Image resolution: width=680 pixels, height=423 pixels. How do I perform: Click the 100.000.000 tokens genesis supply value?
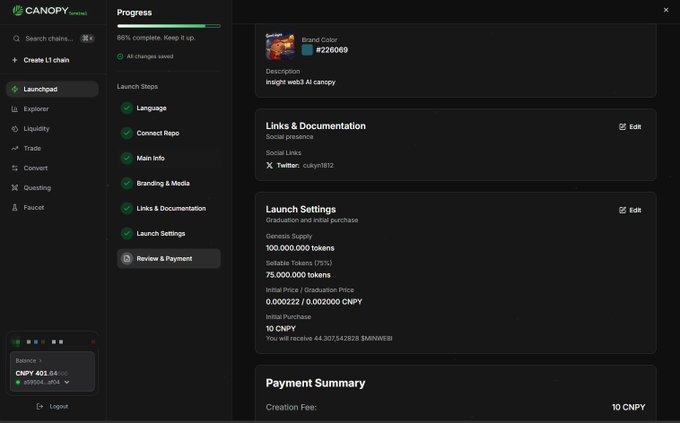click(x=300, y=248)
